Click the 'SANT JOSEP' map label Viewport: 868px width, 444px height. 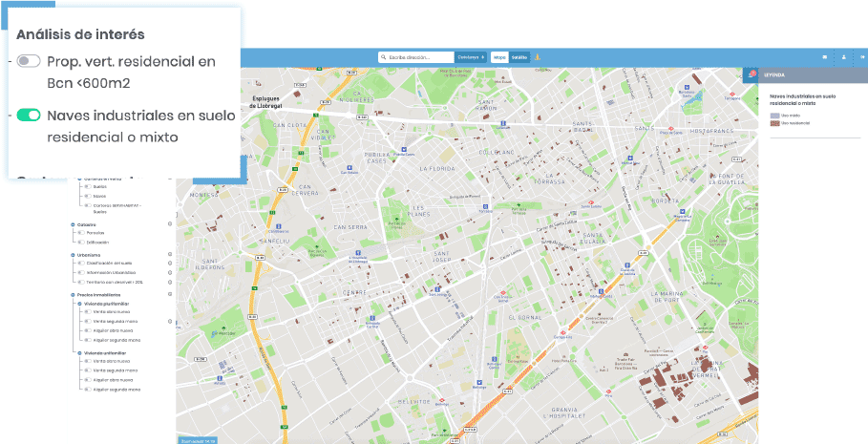440,257
